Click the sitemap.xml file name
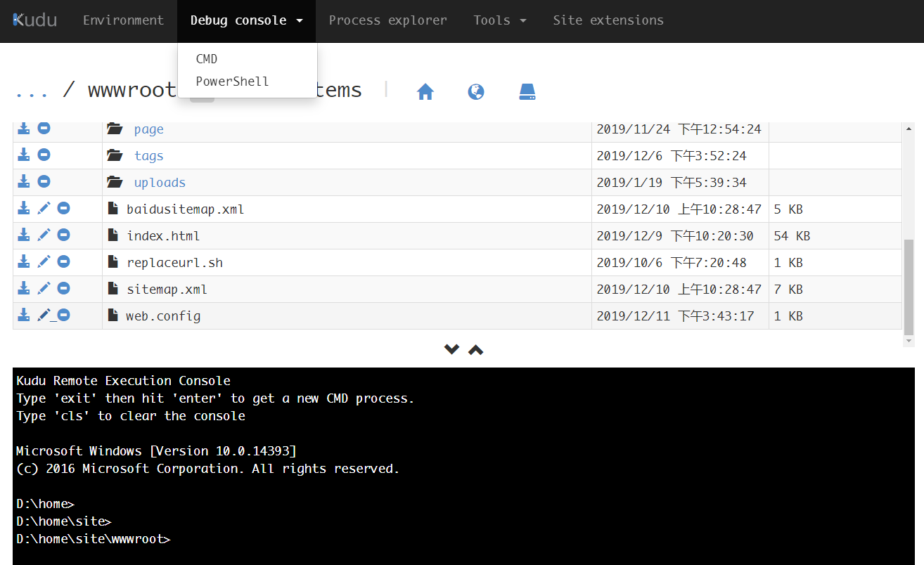 coord(167,290)
